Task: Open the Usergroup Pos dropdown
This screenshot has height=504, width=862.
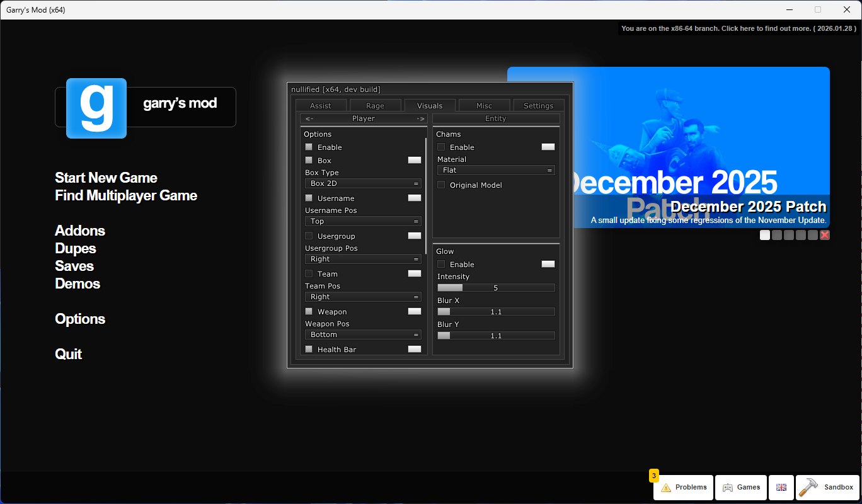Action: [x=363, y=259]
